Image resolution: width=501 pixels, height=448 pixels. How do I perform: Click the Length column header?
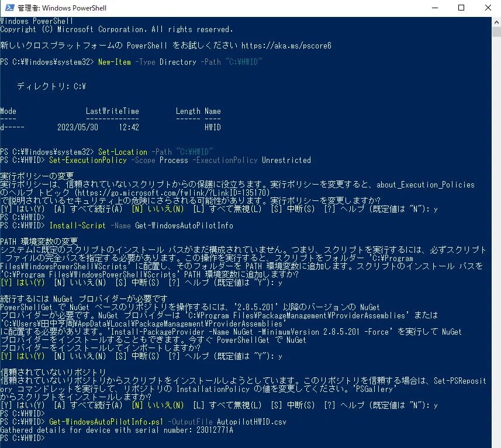188,111
